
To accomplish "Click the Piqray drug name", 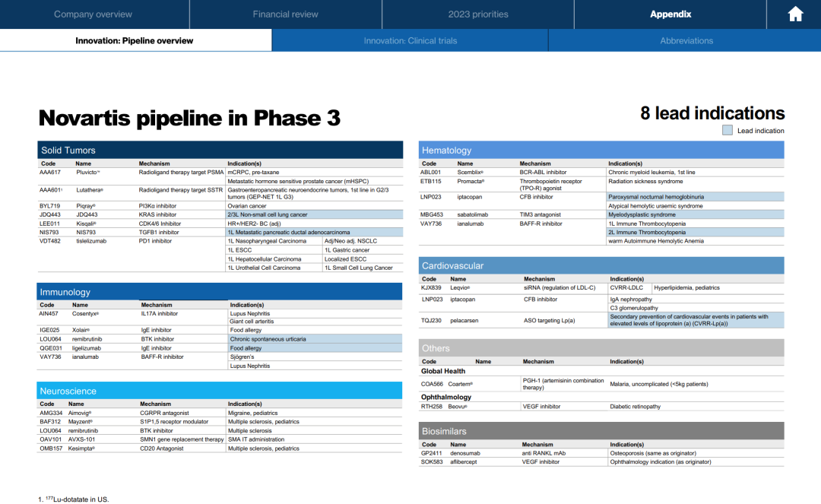I will tap(86, 206).
